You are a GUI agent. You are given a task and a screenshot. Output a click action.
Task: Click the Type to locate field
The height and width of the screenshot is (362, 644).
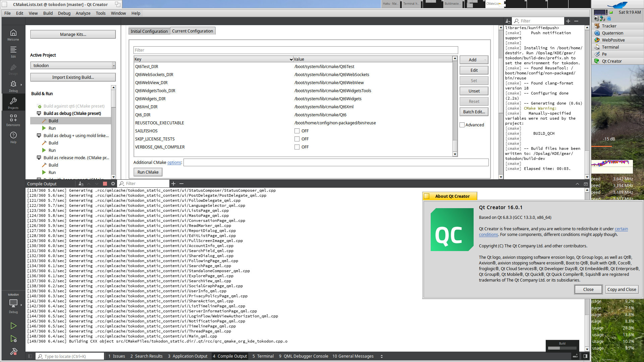(70, 356)
